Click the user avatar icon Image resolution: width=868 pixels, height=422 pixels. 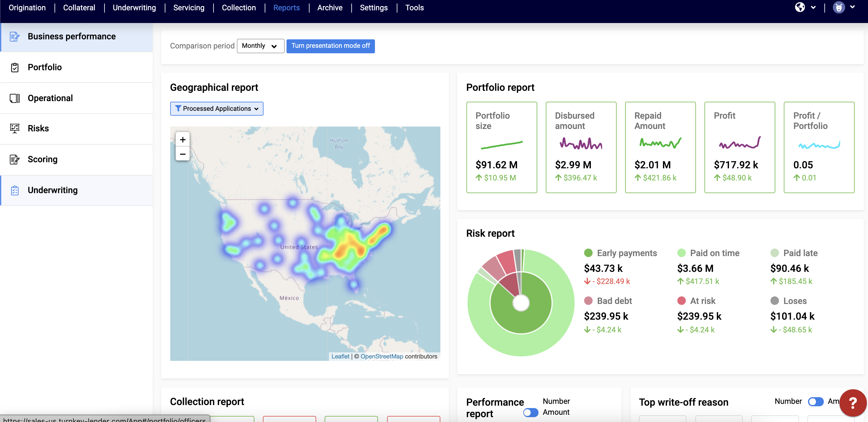coord(839,7)
